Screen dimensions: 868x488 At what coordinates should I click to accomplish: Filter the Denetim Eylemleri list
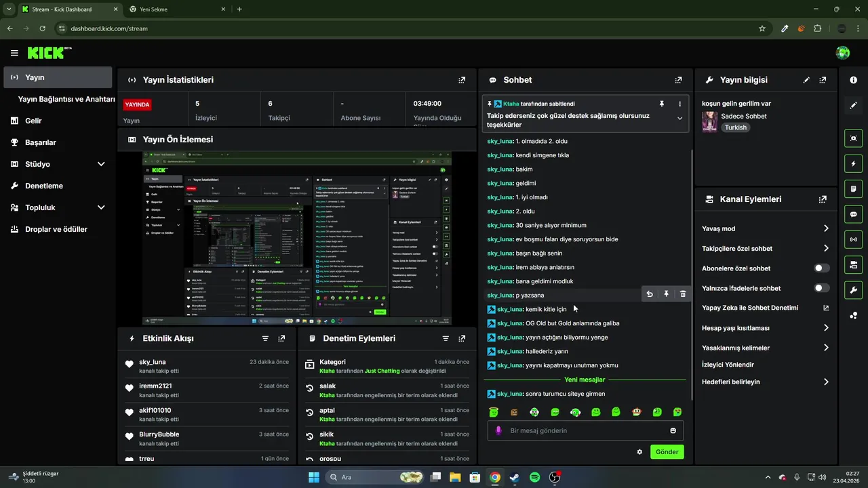pos(446,338)
